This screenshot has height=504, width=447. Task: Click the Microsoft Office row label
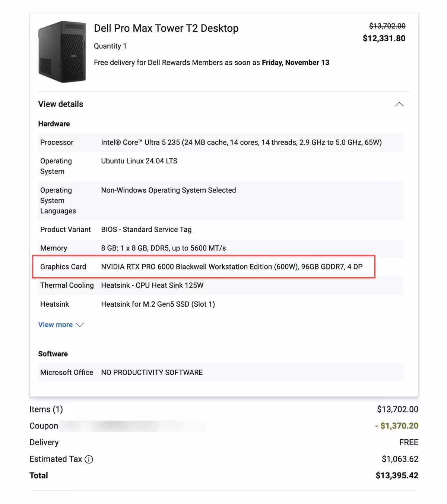click(x=67, y=372)
